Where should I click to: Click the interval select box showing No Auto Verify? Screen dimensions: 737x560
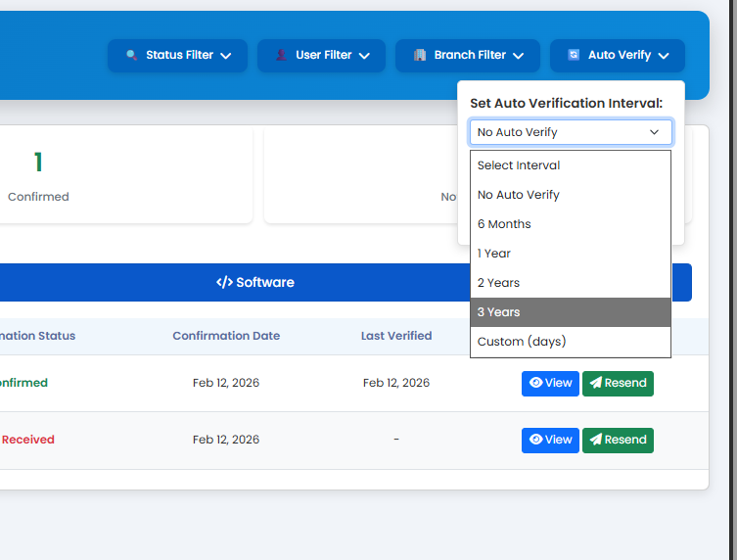coord(571,132)
